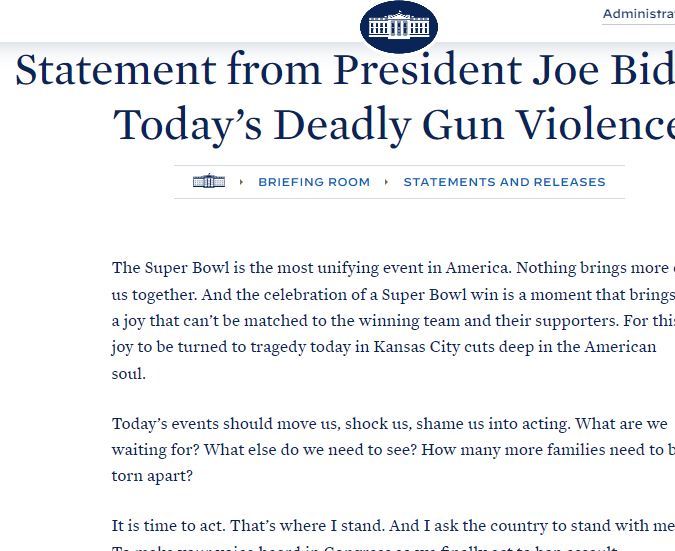675x551 pixels.
Task: Go to Statements and Releases
Action: coord(504,182)
